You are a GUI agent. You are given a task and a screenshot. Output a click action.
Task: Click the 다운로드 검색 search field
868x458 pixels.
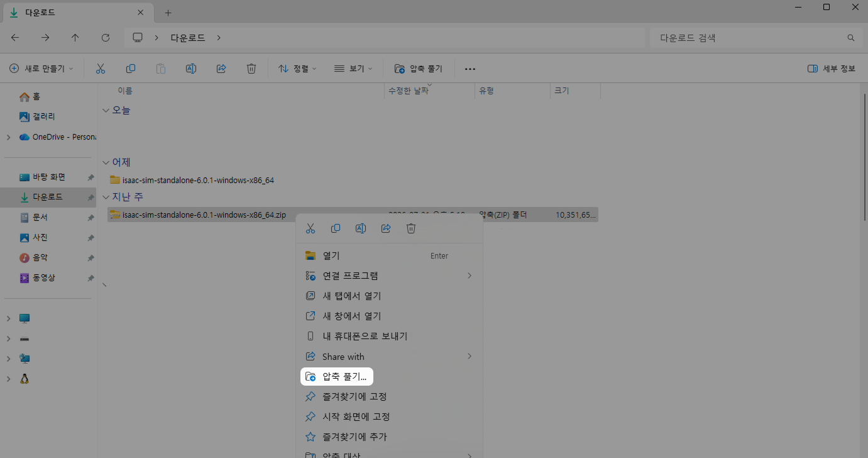coord(755,38)
